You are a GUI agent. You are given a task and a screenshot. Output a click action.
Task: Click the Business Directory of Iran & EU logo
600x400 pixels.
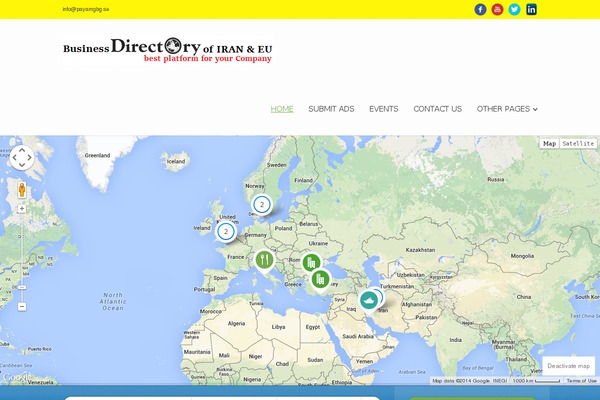[168, 50]
